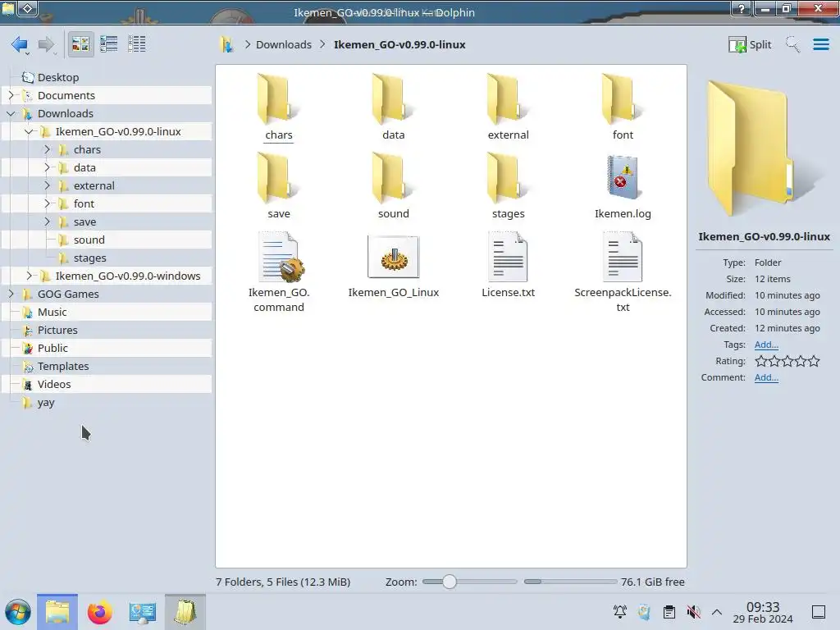Image resolution: width=840 pixels, height=630 pixels.
Task: Launch Firefox from taskbar
Action: (99, 612)
